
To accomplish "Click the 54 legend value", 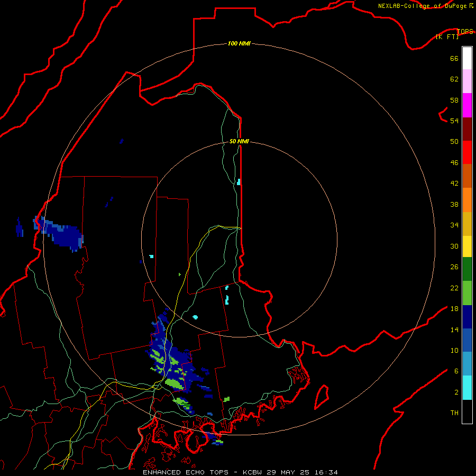I will pyautogui.click(x=454, y=121).
